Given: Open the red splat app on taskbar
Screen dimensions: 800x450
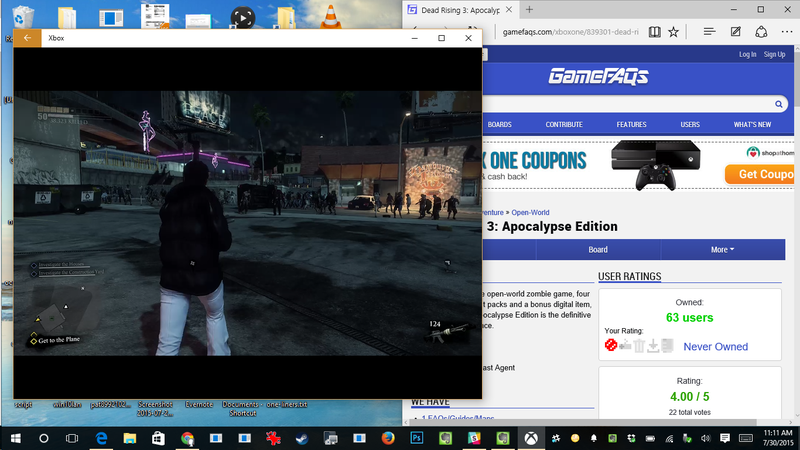Looking at the screenshot, I should (273, 438).
